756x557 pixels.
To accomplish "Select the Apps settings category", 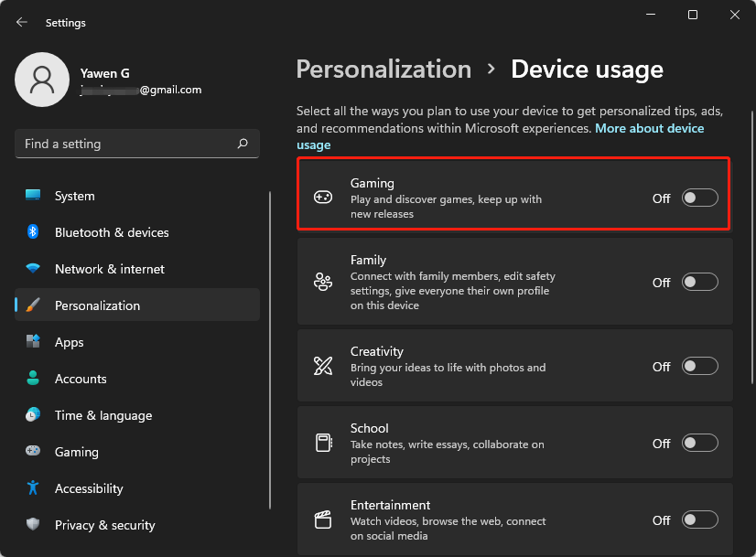I will (137, 342).
